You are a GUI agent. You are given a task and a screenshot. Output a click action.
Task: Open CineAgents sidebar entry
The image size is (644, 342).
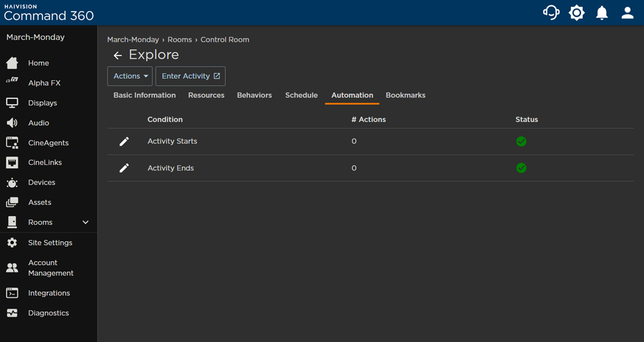click(49, 143)
